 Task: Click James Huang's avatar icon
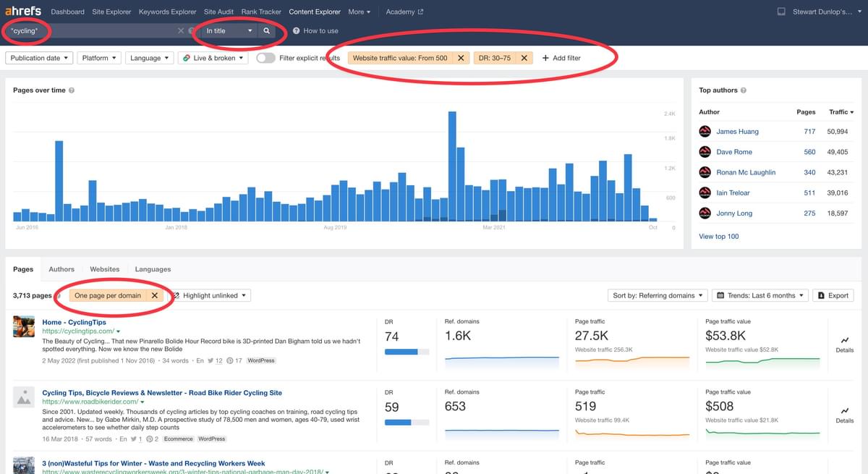pyautogui.click(x=705, y=132)
